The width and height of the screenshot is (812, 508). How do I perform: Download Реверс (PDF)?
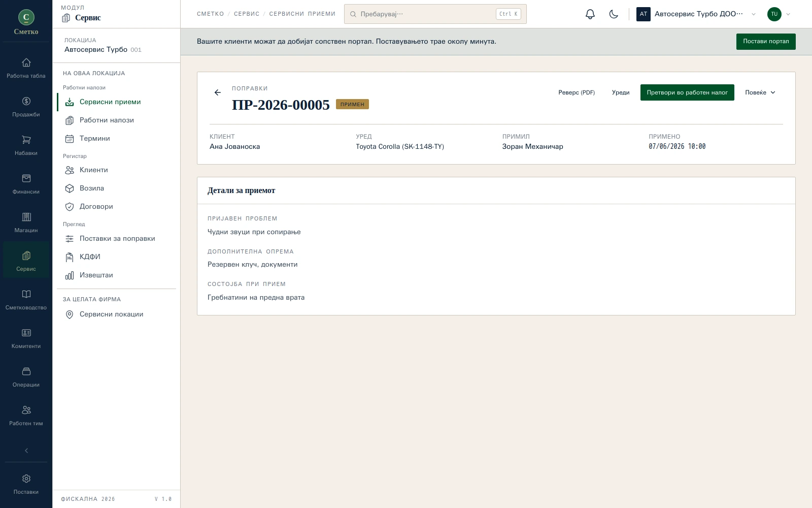577,92
